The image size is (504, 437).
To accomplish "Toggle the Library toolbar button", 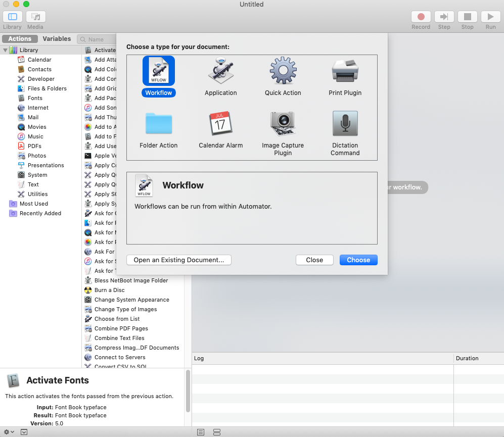I will [13, 17].
